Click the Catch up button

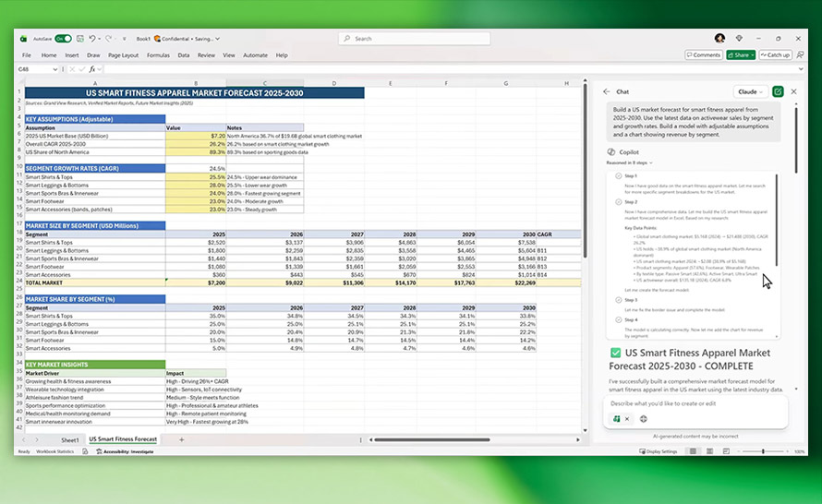(775, 55)
